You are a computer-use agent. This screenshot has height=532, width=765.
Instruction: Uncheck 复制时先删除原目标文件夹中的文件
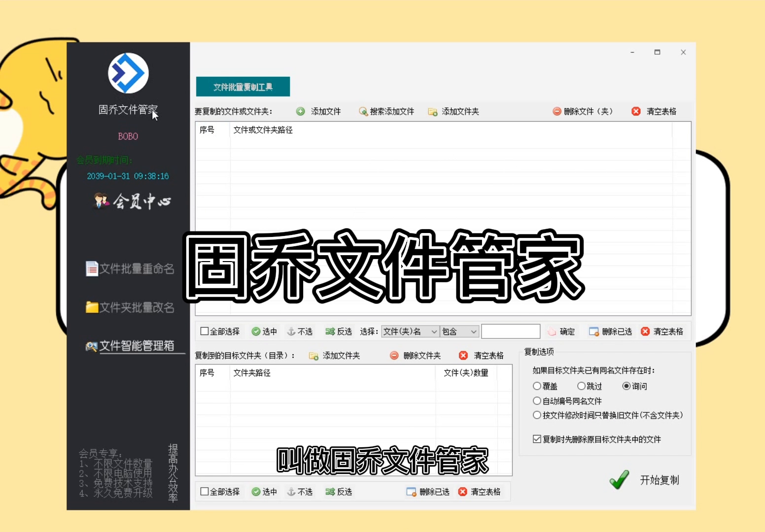[537, 439]
